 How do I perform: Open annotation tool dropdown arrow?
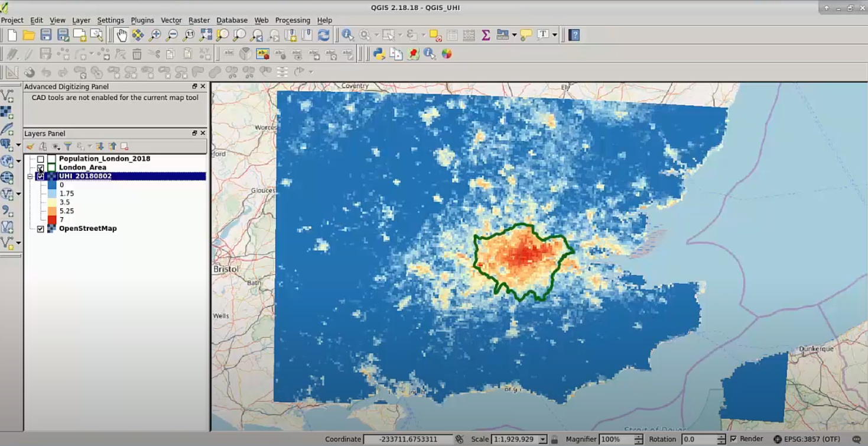(x=554, y=35)
